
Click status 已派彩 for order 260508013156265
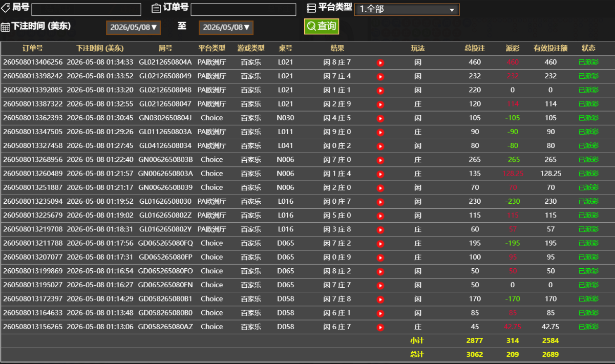pyautogui.click(x=588, y=327)
